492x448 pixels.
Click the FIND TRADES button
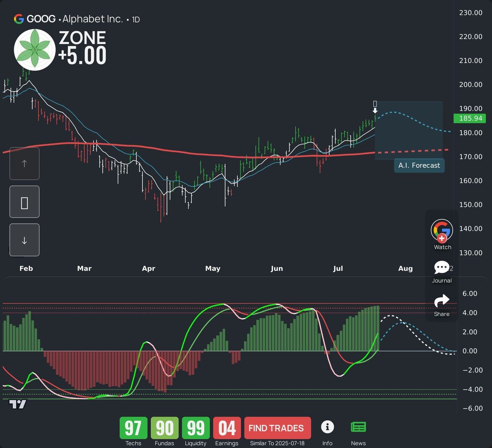[277, 428]
